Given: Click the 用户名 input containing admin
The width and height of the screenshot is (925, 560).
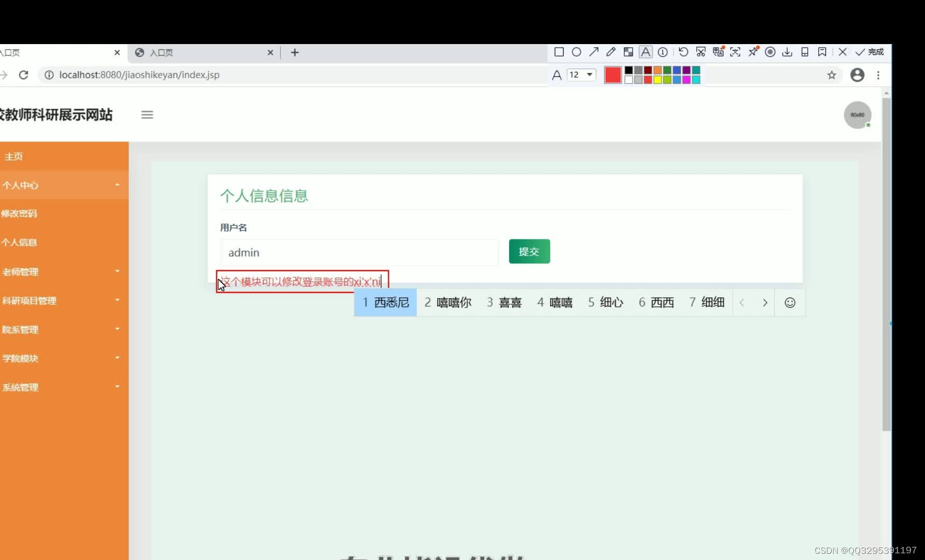Looking at the screenshot, I should tap(359, 253).
